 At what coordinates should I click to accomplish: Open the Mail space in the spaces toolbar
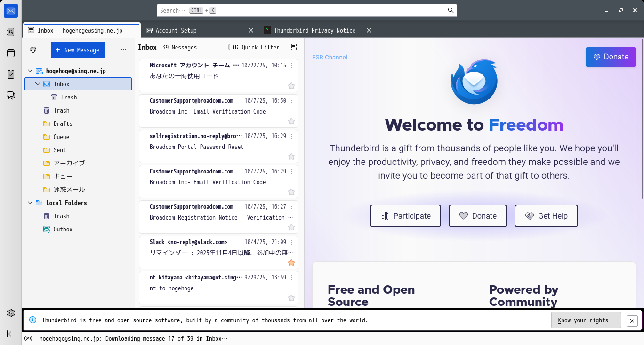(11, 11)
